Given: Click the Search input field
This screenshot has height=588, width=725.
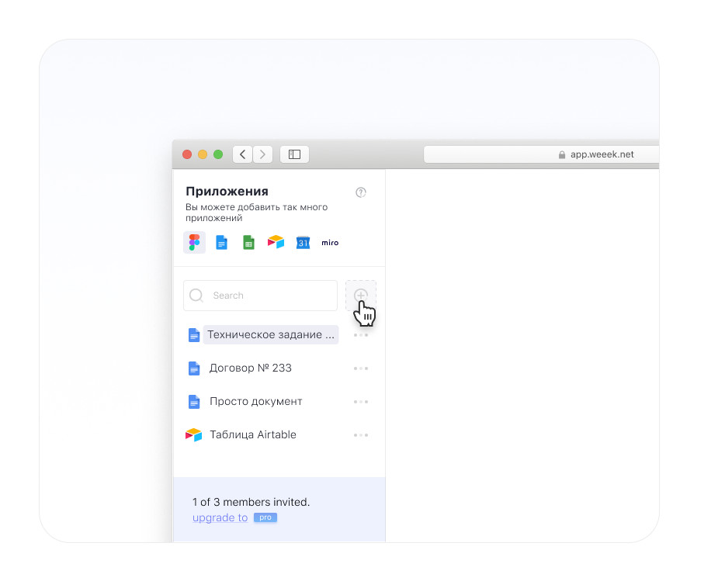Looking at the screenshot, I should 260,296.
